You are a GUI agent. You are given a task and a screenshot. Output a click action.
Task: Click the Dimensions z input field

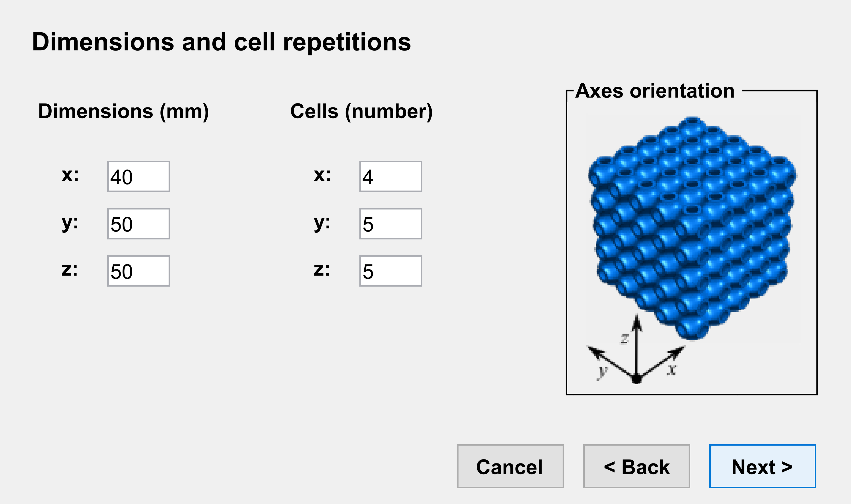click(138, 271)
